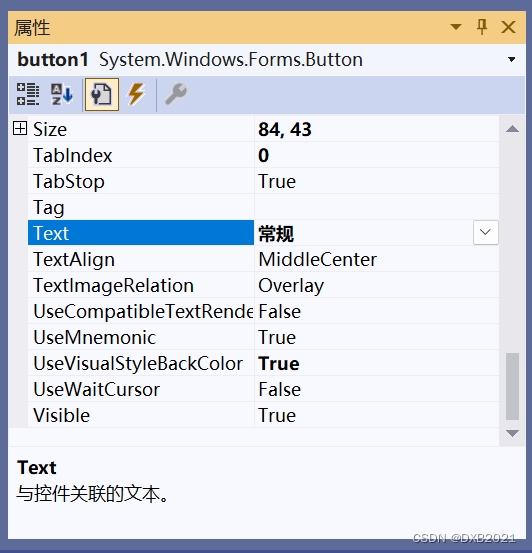Click the Size value 84, 43

(285, 129)
